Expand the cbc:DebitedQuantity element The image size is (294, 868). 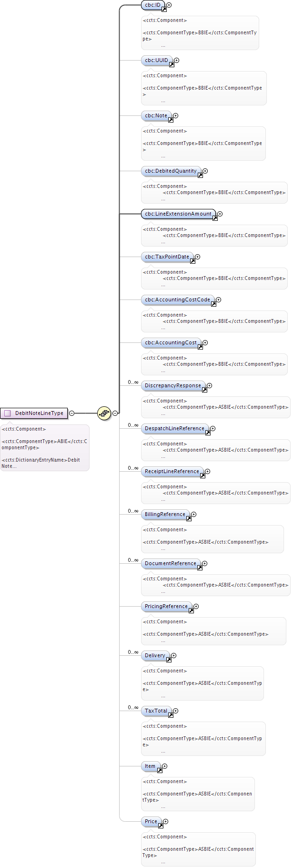(x=205, y=171)
